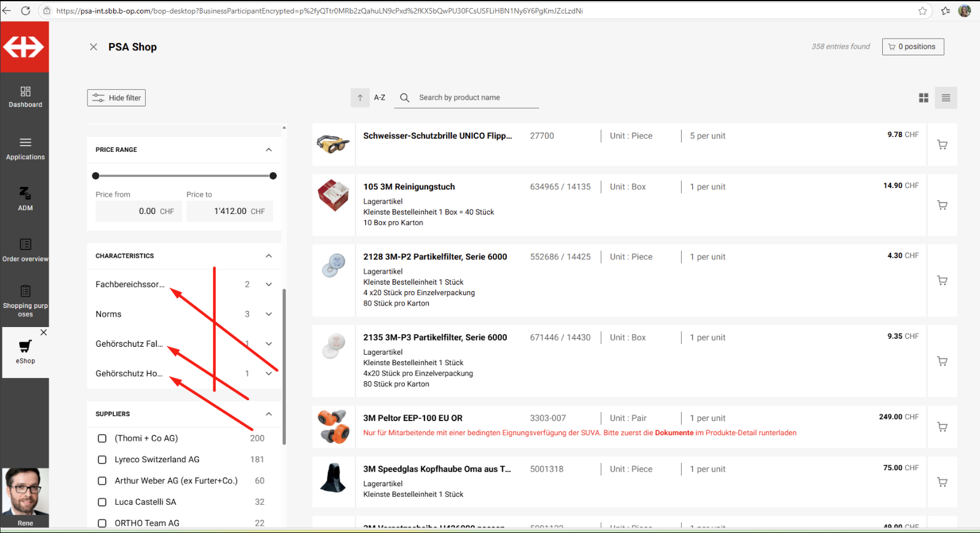Enable Luca Castelli SA supplier filter

102,502
